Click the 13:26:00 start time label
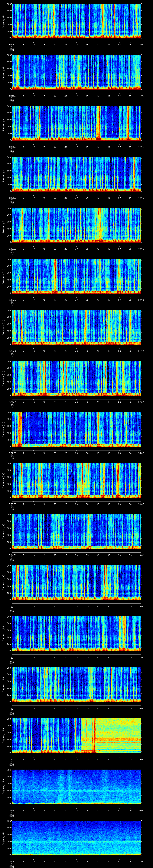 coord(12,657)
